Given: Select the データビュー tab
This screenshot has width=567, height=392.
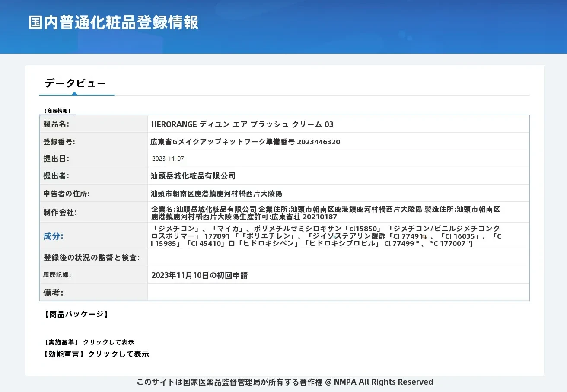Looking at the screenshot, I should (x=76, y=83).
